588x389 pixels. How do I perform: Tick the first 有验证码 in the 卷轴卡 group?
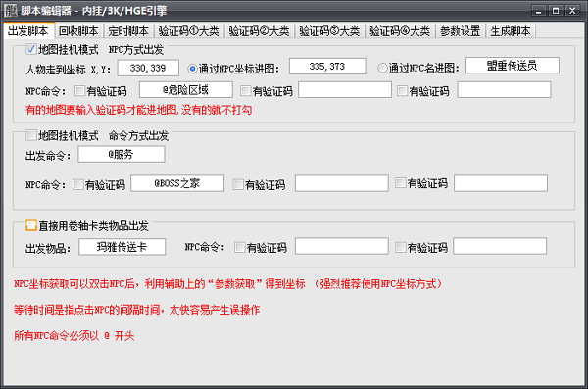pyautogui.click(x=239, y=248)
